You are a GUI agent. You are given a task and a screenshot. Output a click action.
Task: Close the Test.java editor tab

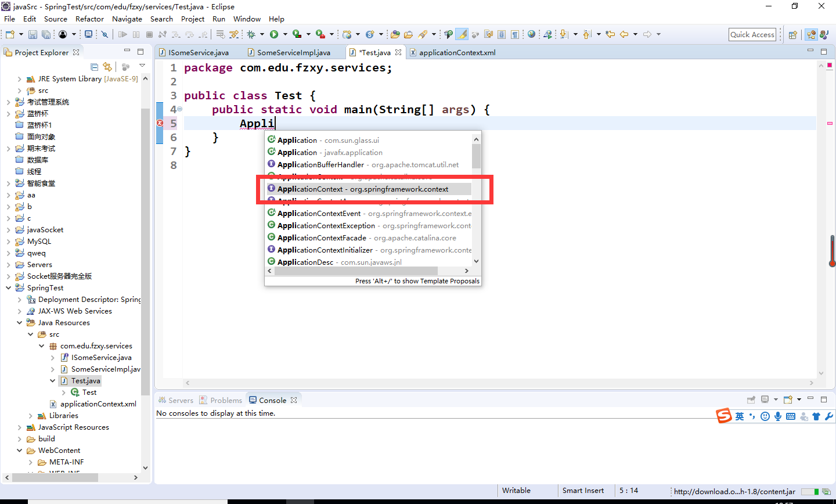[398, 52]
